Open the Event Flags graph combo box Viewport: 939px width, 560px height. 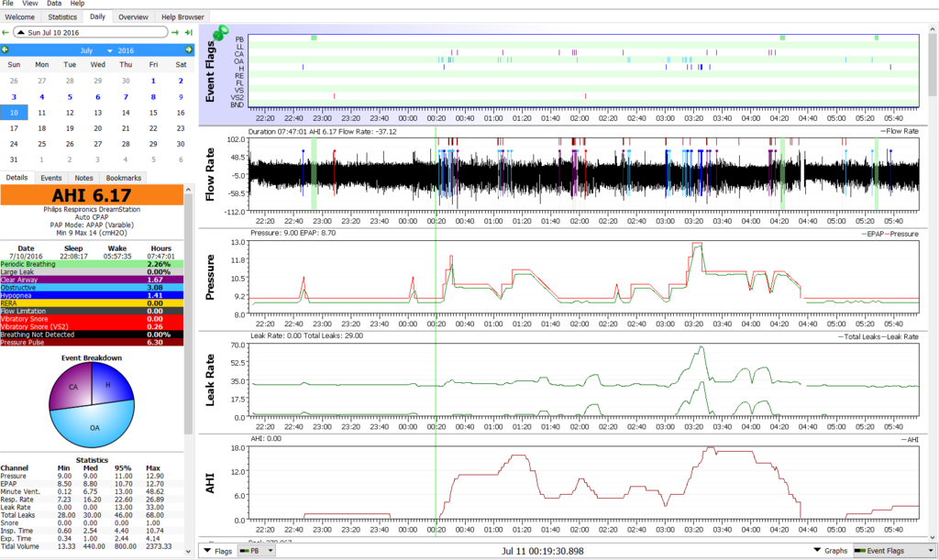coord(894,551)
